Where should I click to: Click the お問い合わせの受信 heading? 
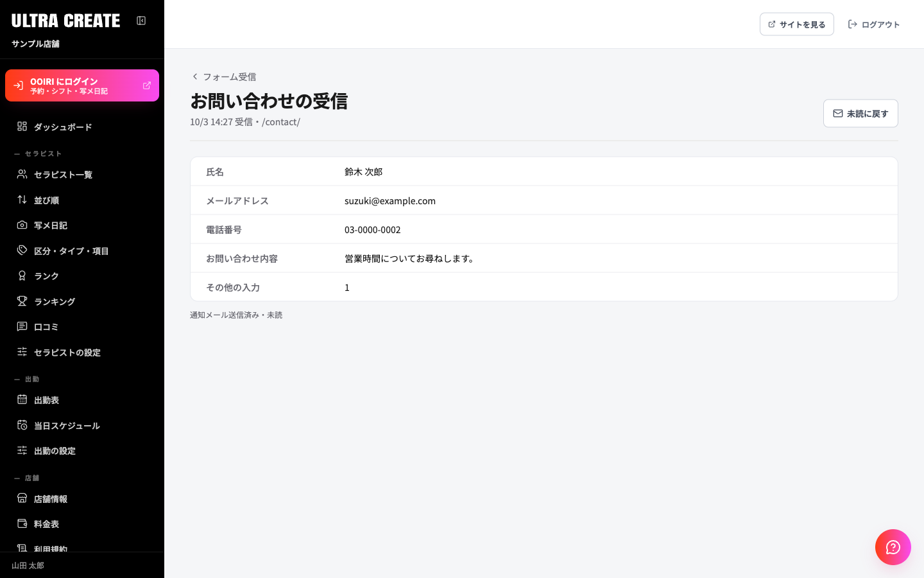point(269,101)
